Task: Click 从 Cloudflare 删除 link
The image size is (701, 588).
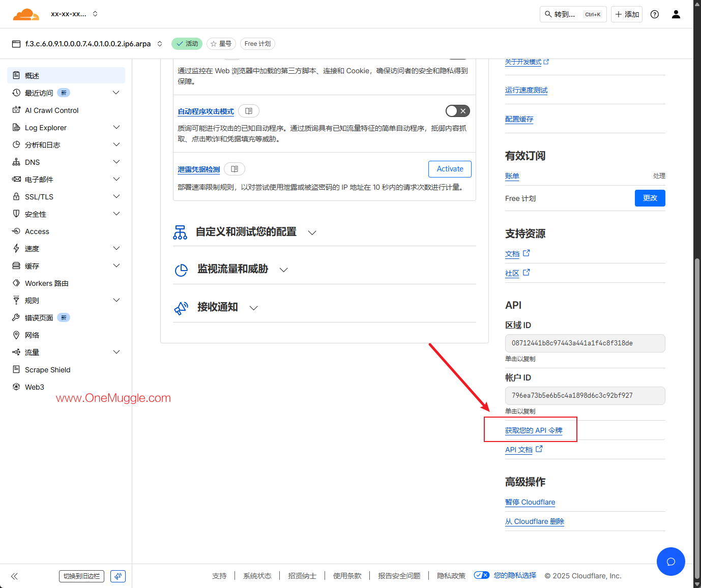Action: pos(535,521)
